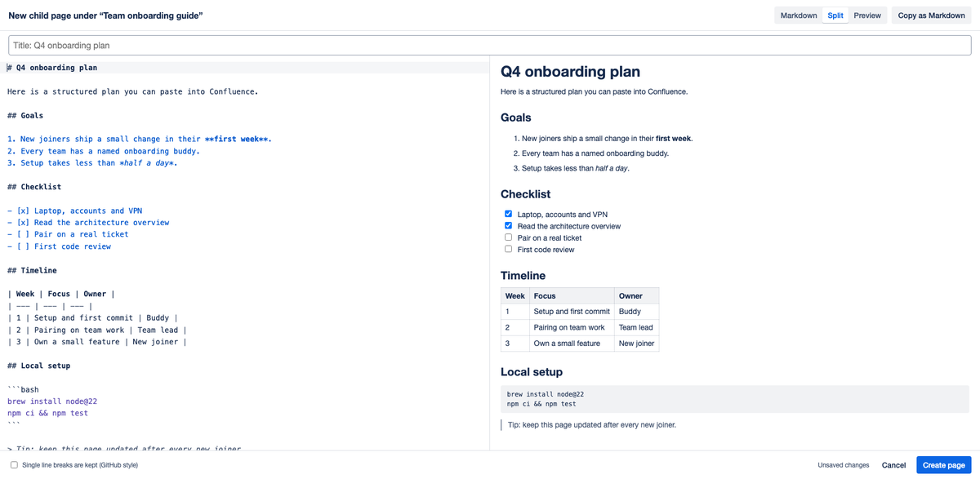The height and width of the screenshot is (479, 980).
Task: Click the Cancel button
Action: pos(893,465)
